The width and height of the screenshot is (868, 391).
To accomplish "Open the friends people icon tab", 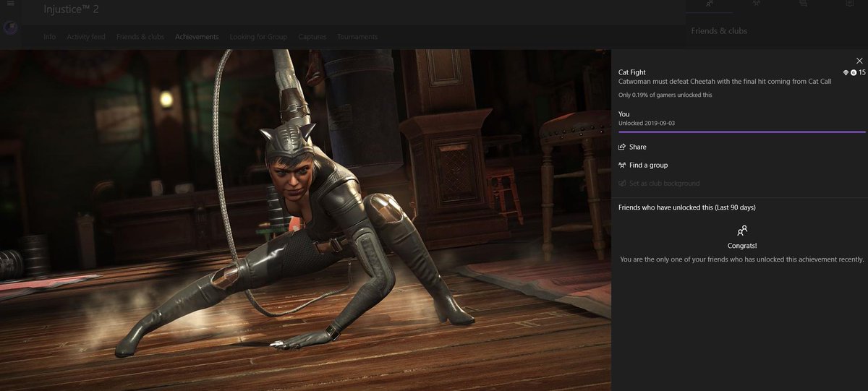I will pyautogui.click(x=710, y=4).
